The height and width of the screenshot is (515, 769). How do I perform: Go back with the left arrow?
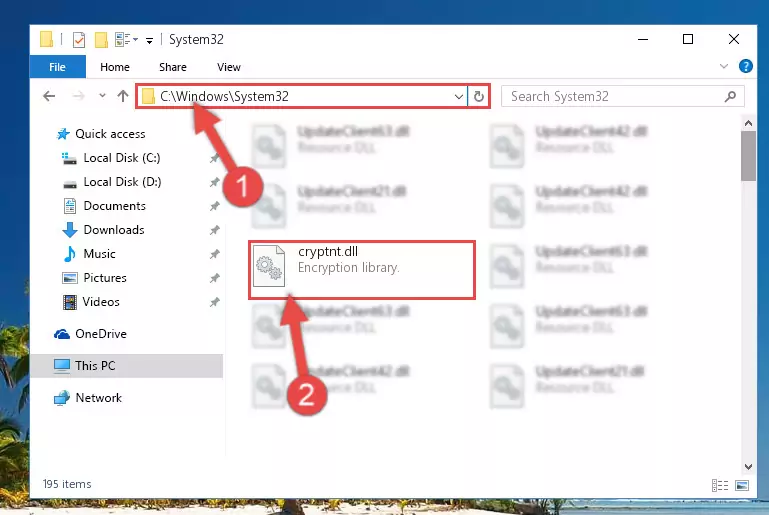point(49,96)
